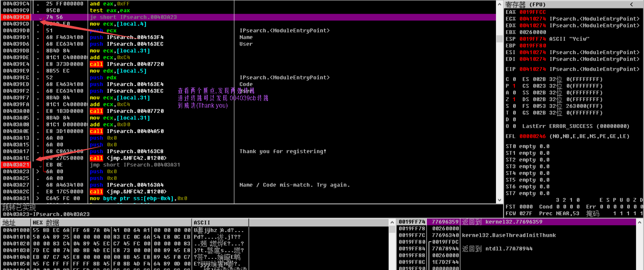Image resolution: width=644 pixels, height=270 pixels.
Task: Click the hex dump scrollbar up arrow
Action: [x=392, y=222]
